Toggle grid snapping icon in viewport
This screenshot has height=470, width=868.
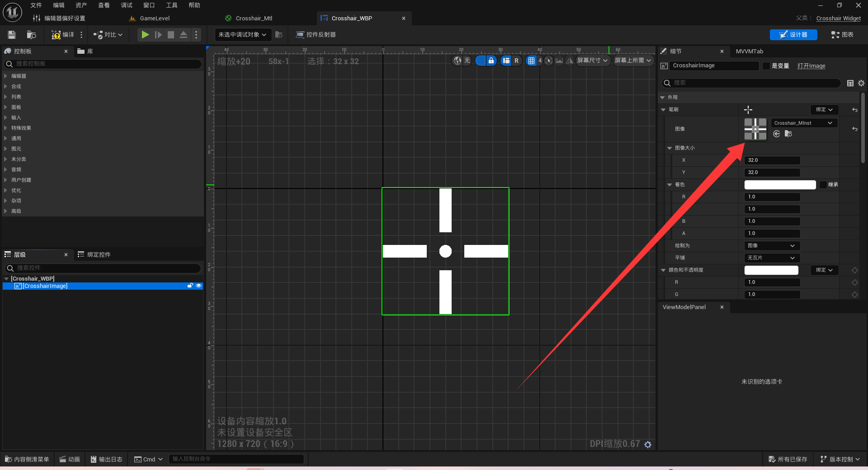[x=532, y=61]
